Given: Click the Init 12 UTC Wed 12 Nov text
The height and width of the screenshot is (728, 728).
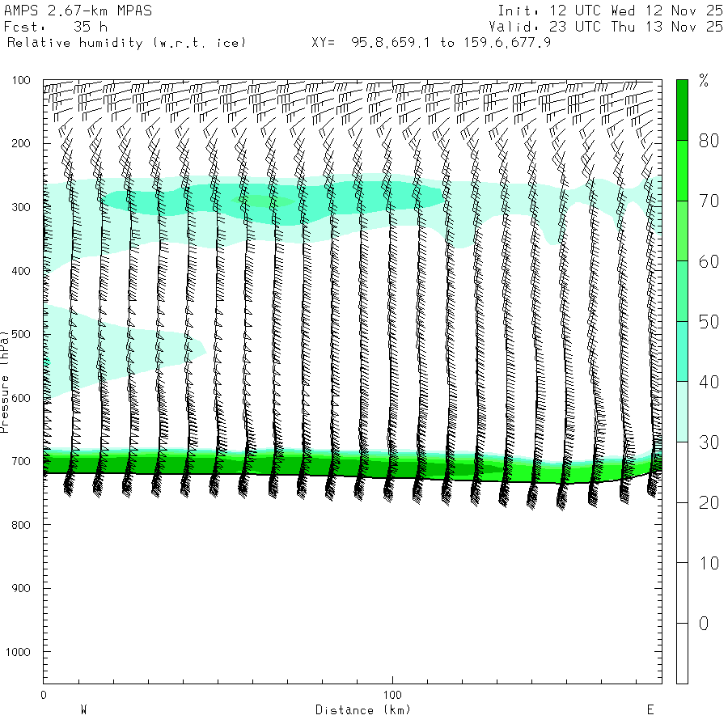Looking at the screenshot, I should [x=610, y=11].
